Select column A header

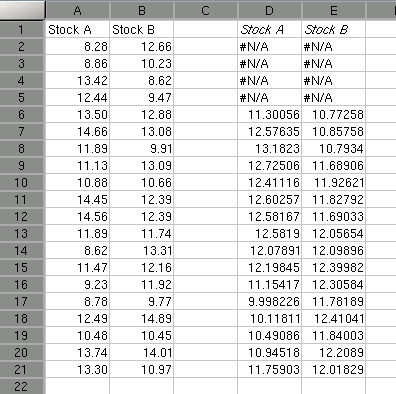(x=77, y=11)
